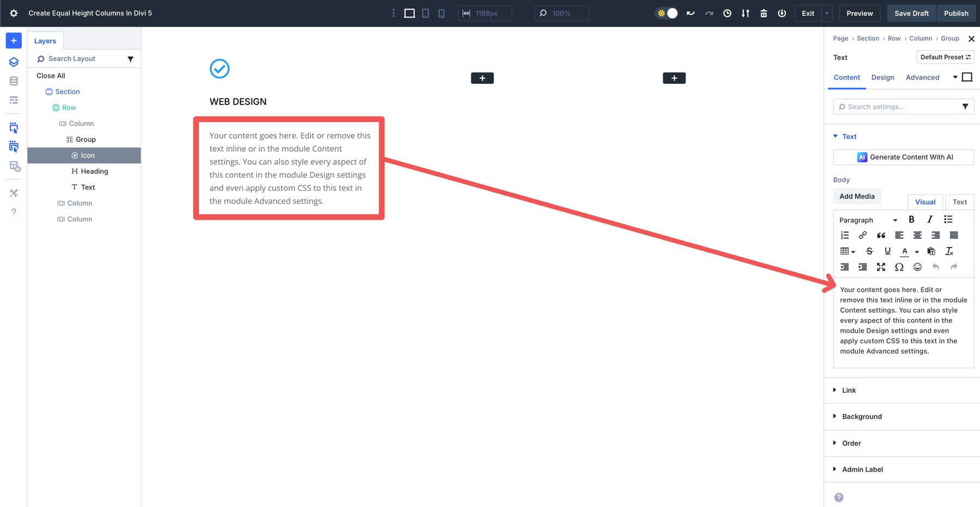Screen dimensions: 980x507
Task: Click the Add Media button
Action: pos(857,196)
